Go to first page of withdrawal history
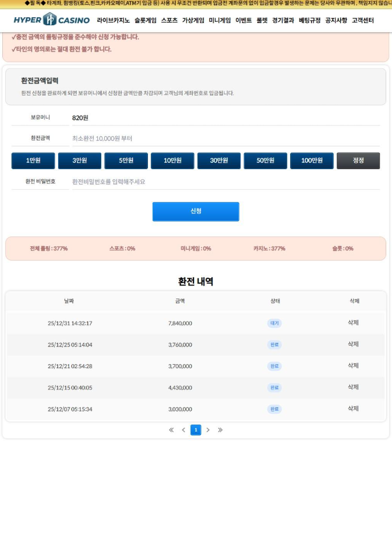This screenshot has height=546, width=392. click(171, 430)
